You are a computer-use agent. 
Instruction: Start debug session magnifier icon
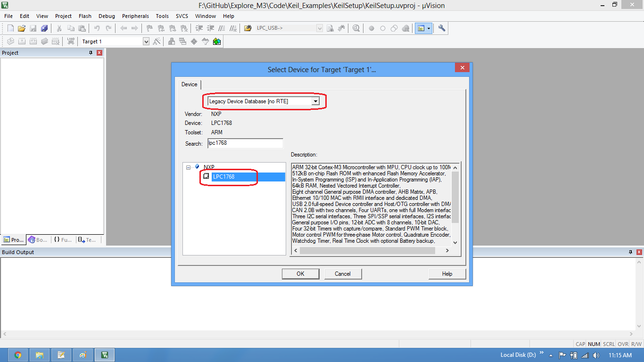(356, 28)
